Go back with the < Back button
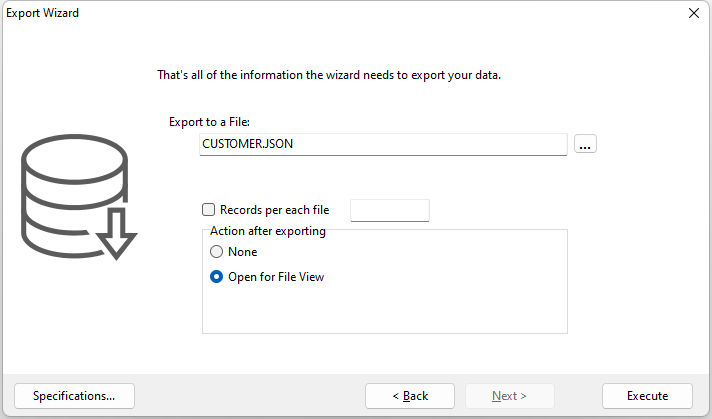 [410, 396]
